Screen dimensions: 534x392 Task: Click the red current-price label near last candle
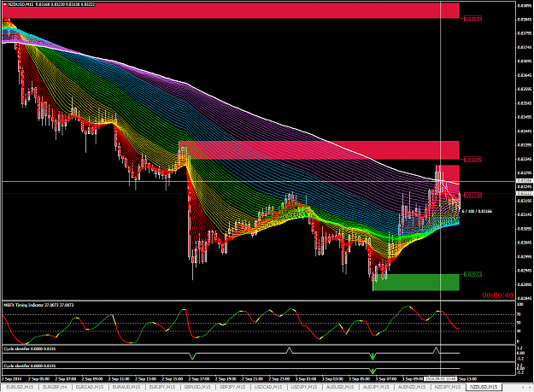click(x=472, y=195)
